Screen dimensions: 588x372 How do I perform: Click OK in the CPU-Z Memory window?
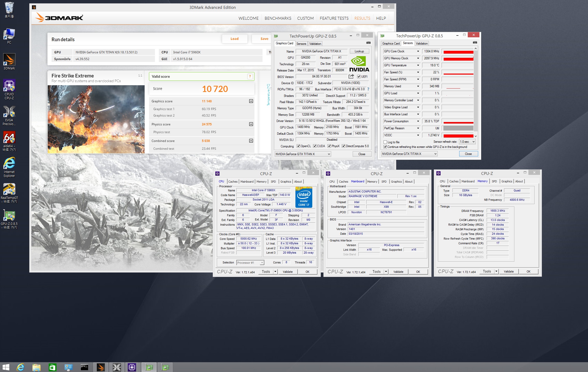528,271
